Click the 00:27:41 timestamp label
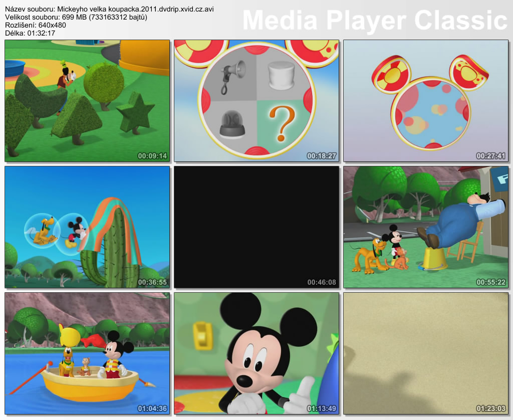This screenshot has width=513, height=420. pos(490,156)
